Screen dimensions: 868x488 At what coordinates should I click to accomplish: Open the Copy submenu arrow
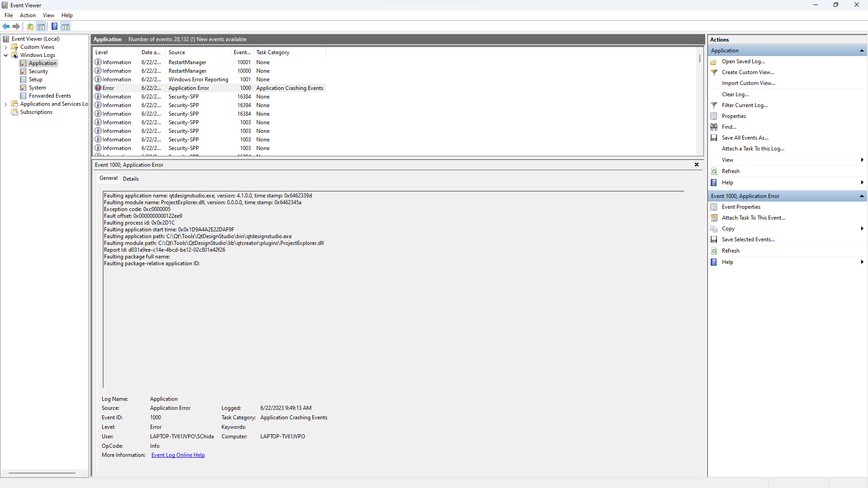coord(862,229)
